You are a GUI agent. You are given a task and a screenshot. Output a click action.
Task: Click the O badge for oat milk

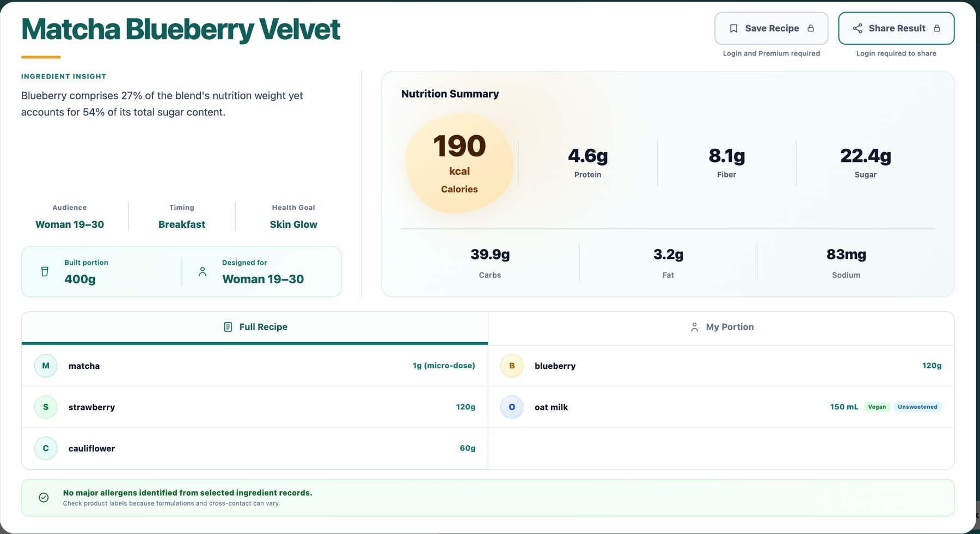coord(512,407)
